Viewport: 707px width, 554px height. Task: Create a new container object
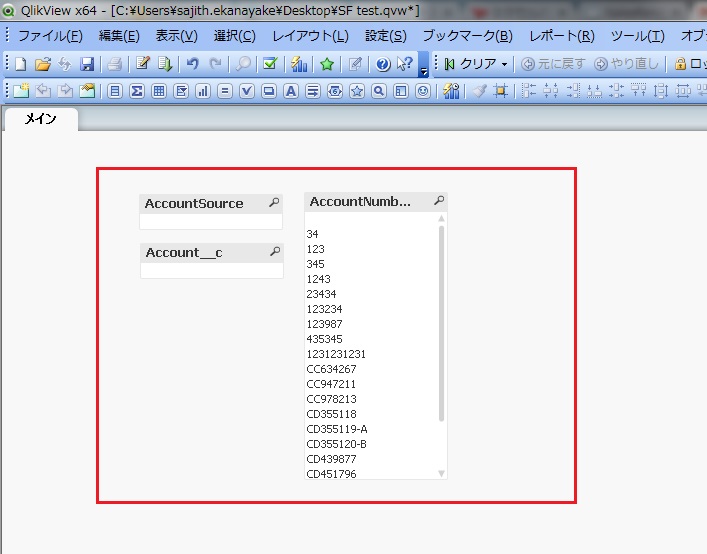[x=401, y=92]
